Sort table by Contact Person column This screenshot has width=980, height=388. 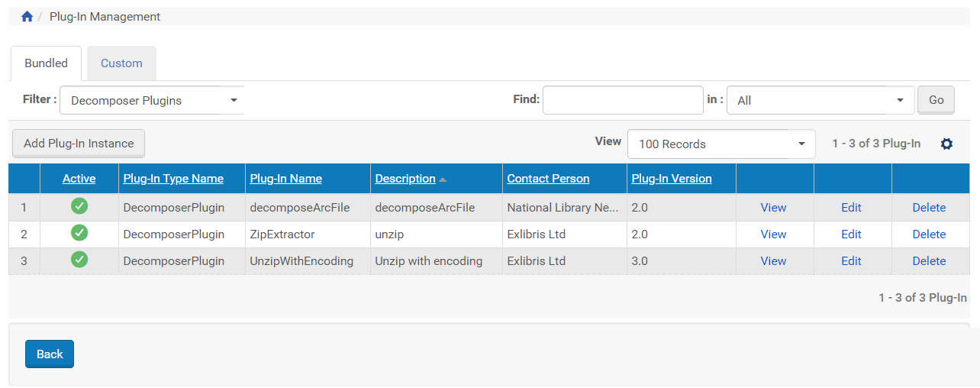(548, 179)
